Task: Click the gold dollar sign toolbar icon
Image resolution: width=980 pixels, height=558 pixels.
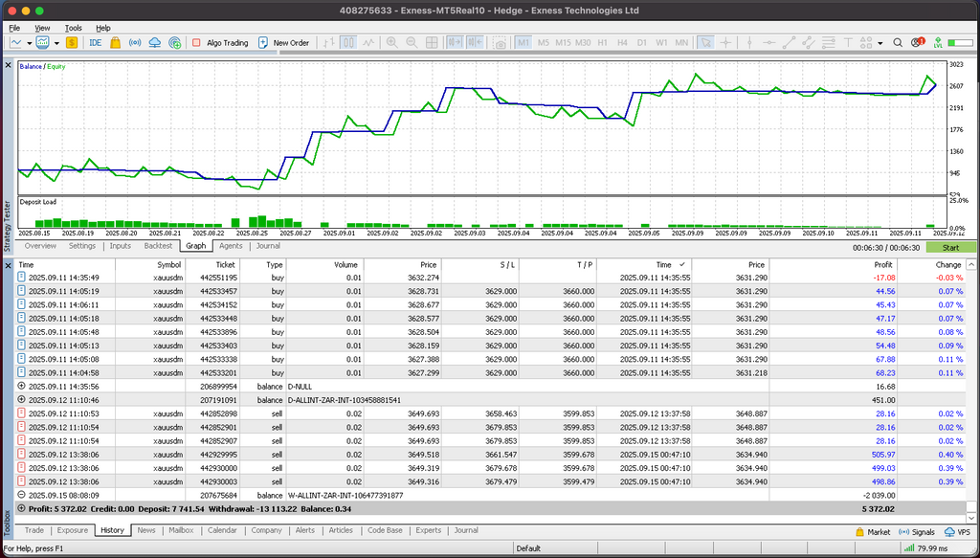Action: 72,42
